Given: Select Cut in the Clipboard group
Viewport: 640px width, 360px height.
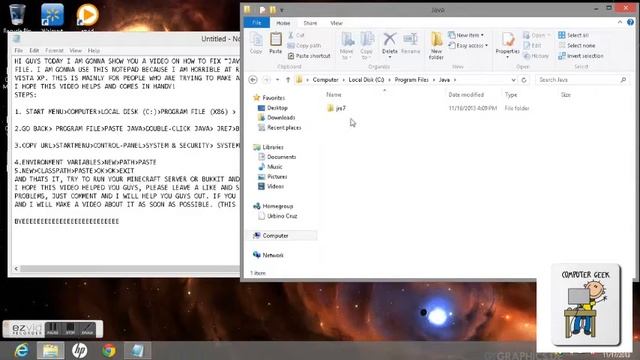Looking at the screenshot, I should tap(296, 35).
